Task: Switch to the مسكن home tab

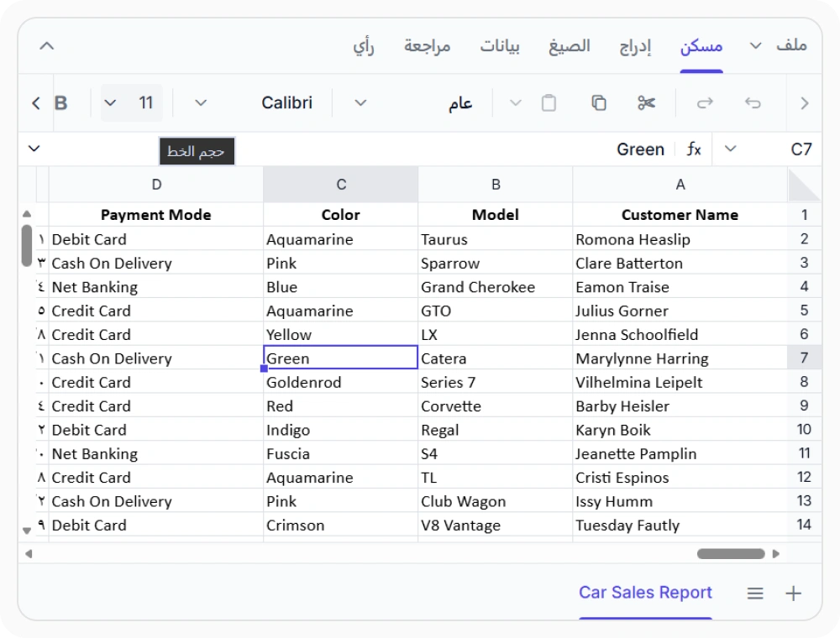Action: pos(701,46)
